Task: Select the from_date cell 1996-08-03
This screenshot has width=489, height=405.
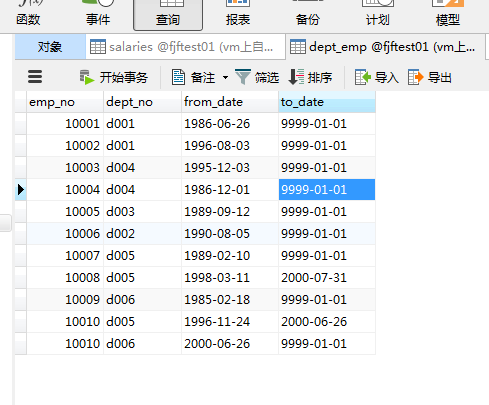Action: click(x=230, y=146)
